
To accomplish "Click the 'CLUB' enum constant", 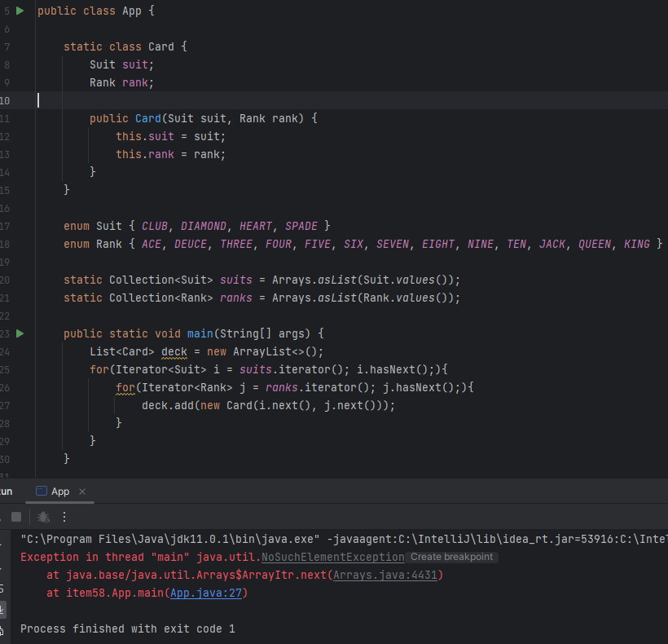I will point(155,226).
